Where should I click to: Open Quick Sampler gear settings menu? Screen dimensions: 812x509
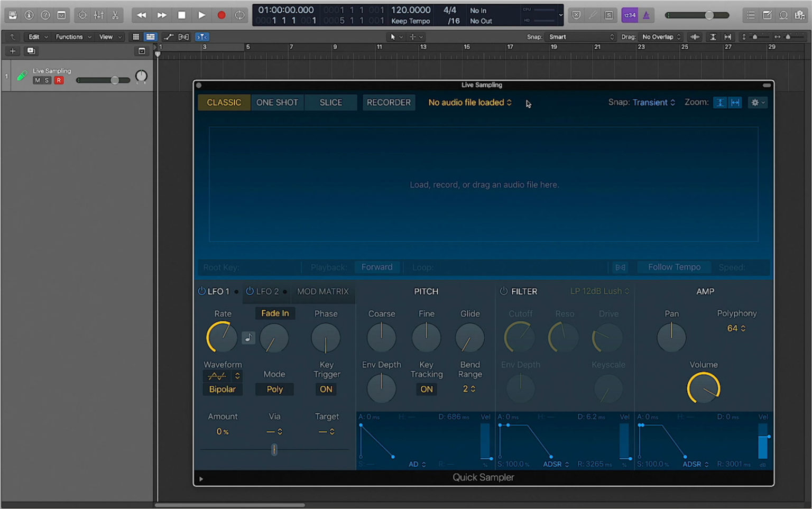pos(758,103)
